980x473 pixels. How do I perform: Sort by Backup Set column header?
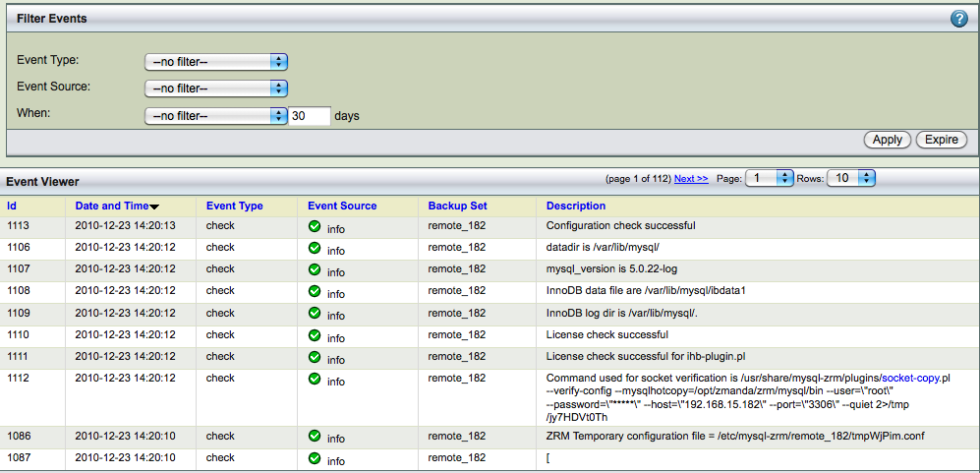457,206
